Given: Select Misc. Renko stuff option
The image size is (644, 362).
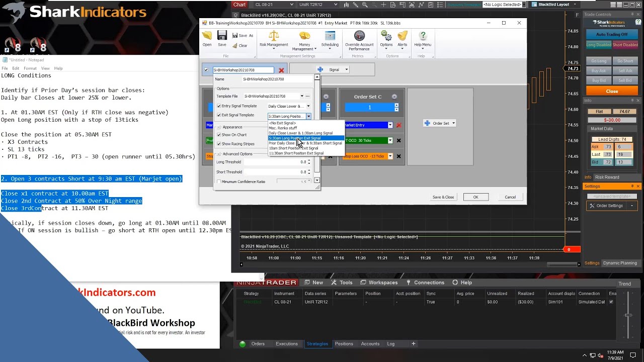Looking at the screenshot, I should [283, 128].
